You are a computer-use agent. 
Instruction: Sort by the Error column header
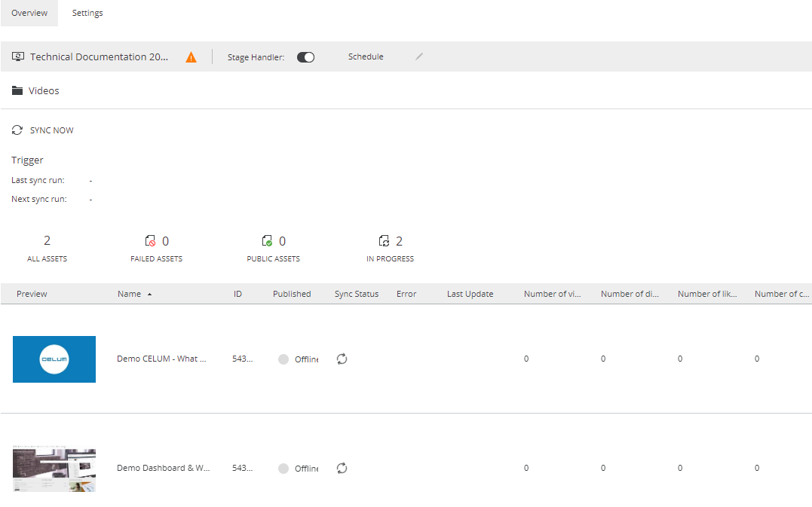[x=406, y=294]
